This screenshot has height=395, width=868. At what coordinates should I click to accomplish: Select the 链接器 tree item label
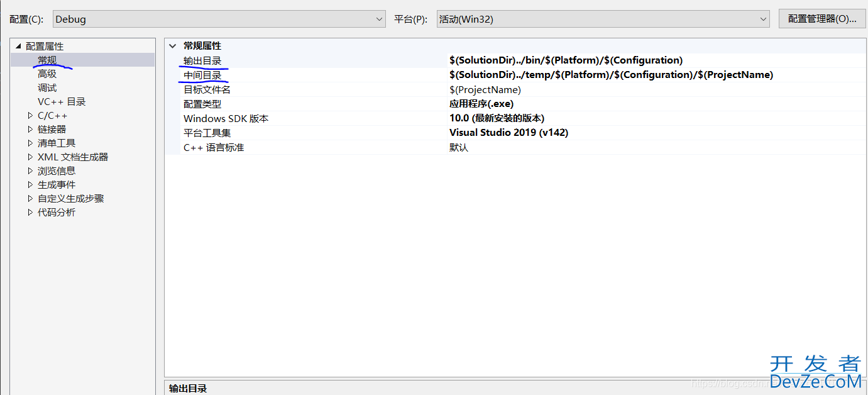52,129
